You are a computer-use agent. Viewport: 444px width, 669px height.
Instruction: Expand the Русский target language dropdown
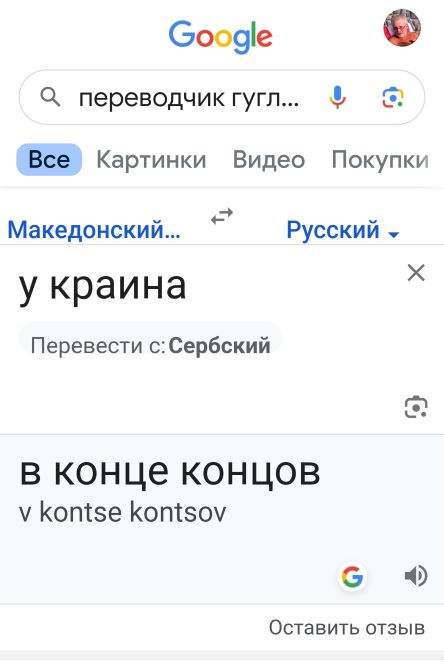342,230
